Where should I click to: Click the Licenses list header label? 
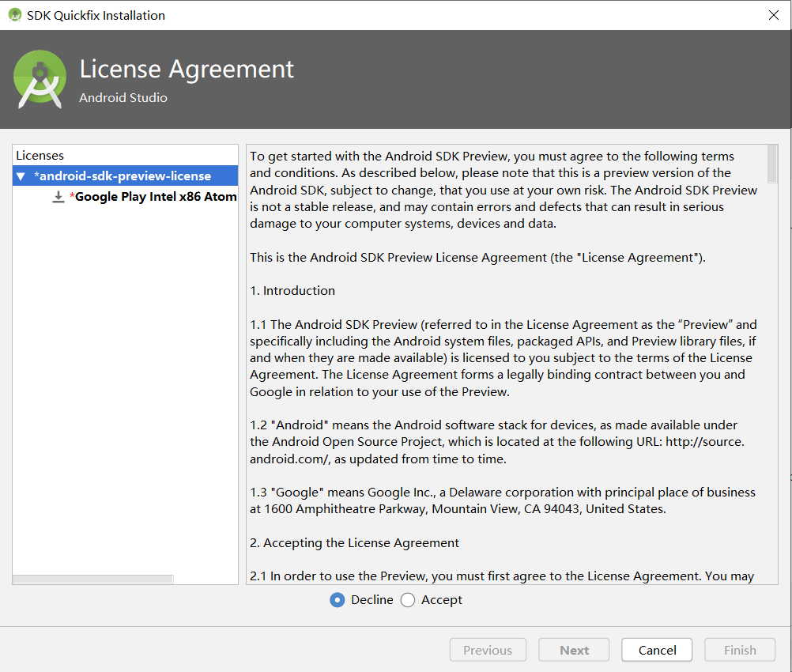(x=40, y=155)
